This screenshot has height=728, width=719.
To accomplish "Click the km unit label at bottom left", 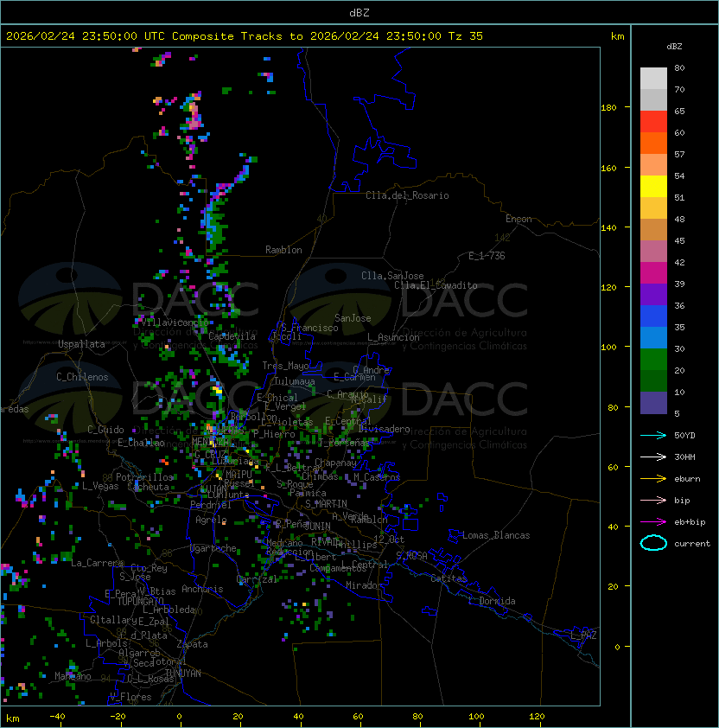I will (13, 718).
